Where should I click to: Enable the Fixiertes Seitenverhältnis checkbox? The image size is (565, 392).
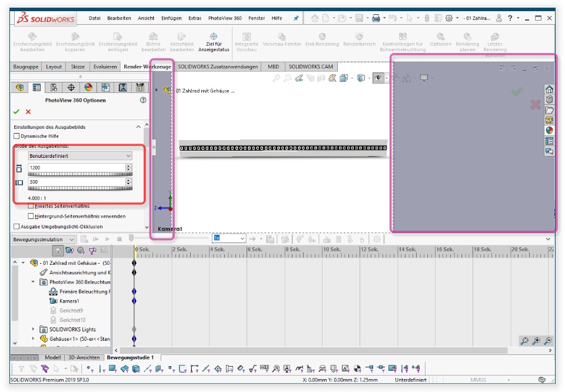[x=31, y=206]
